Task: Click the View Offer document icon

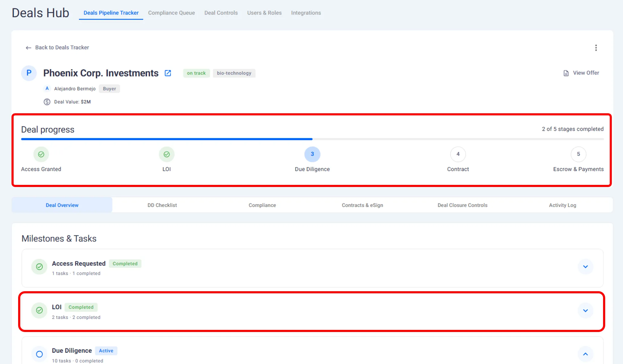Action: (566, 73)
